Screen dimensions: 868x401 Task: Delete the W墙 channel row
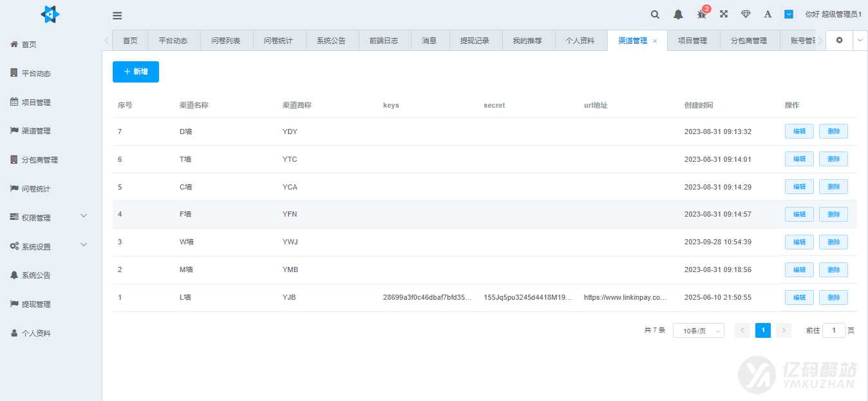pos(833,242)
